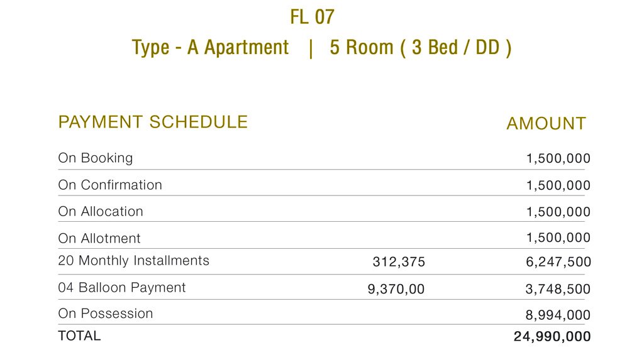Screen dimensions: 644x355
Task: Select the On Possession amount 8,994,000
Action: point(558,315)
